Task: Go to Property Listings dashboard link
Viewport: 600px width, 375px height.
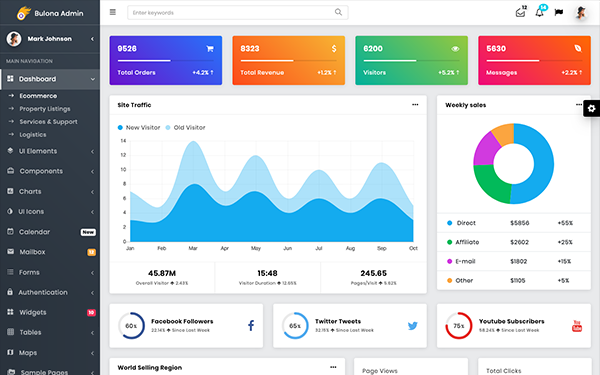Action: pos(45,109)
